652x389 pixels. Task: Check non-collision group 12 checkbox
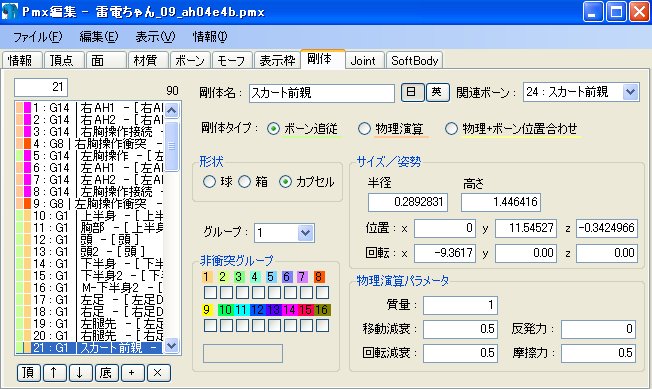point(258,325)
